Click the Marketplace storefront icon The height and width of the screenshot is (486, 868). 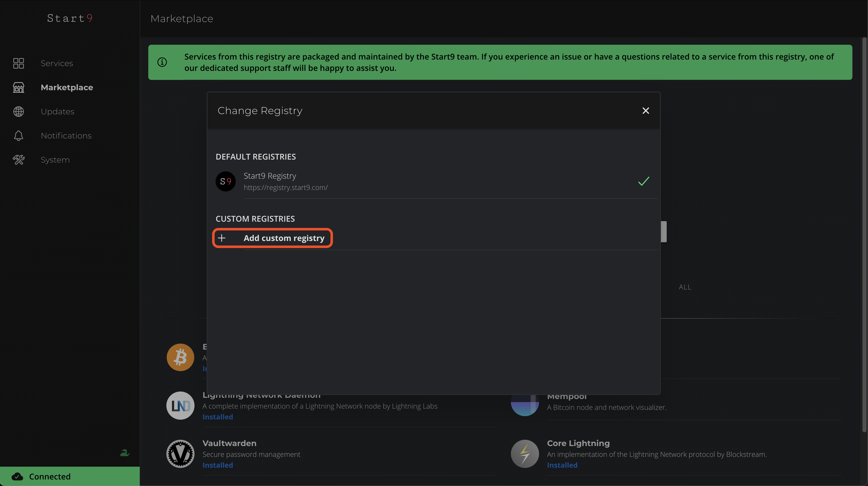pos(19,88)
